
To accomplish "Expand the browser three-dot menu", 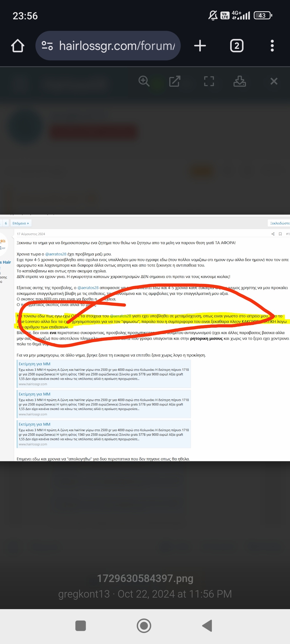I will 272,46.
